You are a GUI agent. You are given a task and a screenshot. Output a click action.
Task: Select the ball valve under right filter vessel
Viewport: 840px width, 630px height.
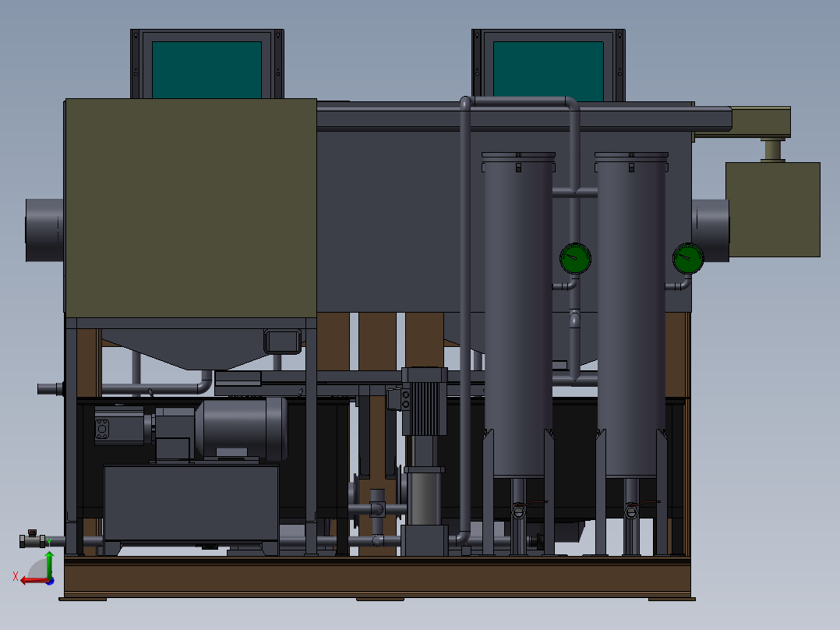[631, 511]
